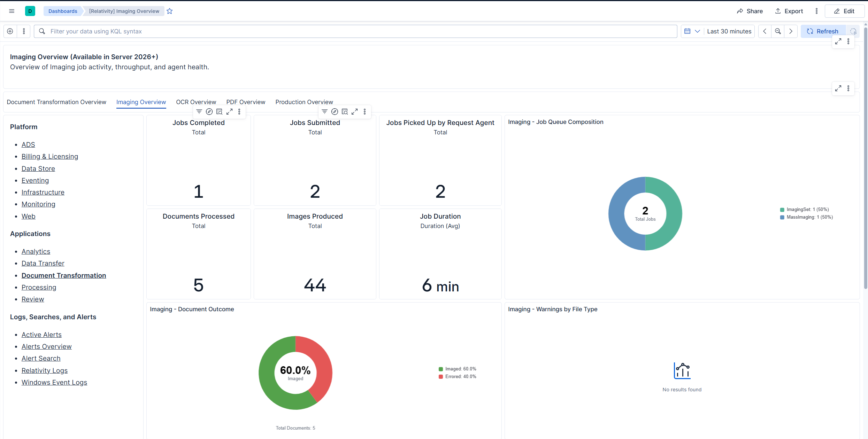This screenshot has width=868, height=439.
Task: Open the Relativity Logs link
Action: [45, 371]
